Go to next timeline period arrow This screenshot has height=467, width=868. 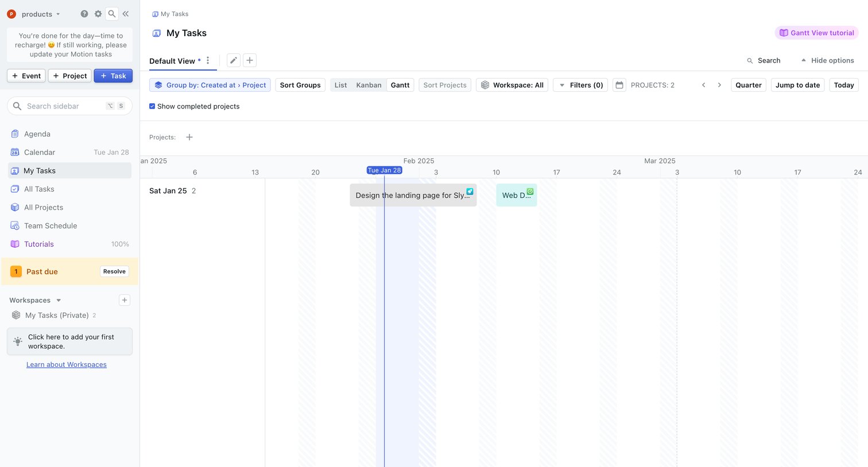[x=719, y=85]
